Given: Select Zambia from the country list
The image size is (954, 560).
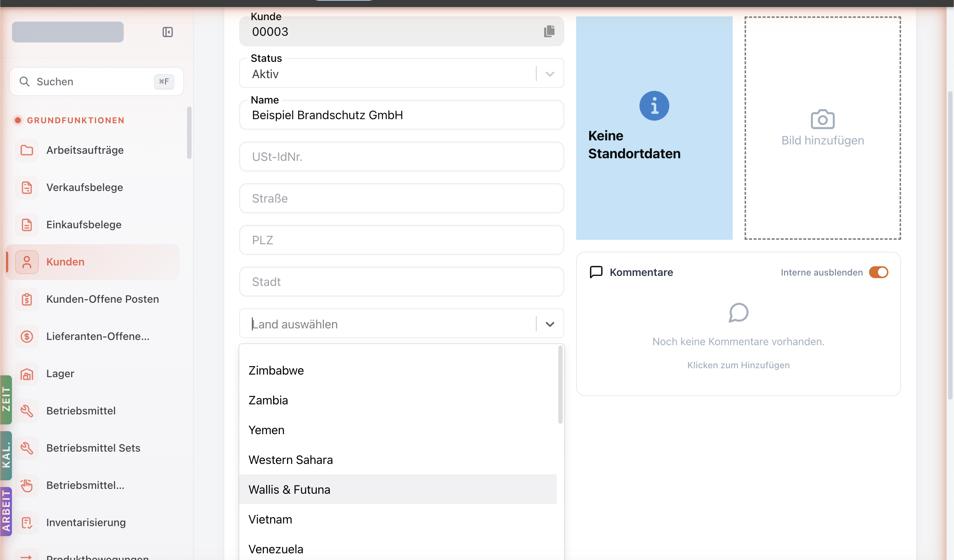Looking at the screenshot, I should coord(398,400).
